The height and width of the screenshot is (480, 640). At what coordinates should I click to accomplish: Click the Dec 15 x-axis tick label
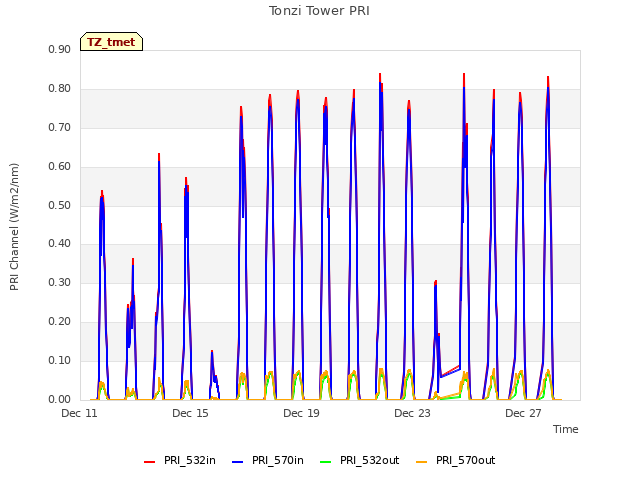[191, 413]
